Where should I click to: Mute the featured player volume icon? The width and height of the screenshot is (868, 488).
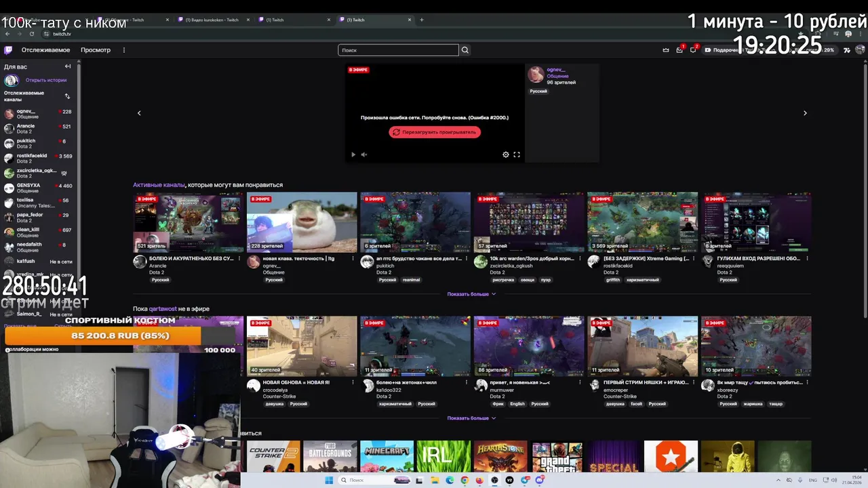point(364,155)
